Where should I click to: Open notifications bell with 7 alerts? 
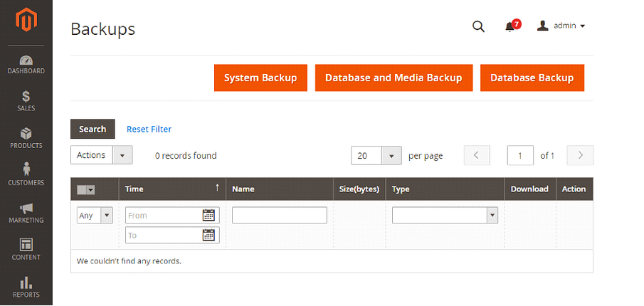point(510,26)
